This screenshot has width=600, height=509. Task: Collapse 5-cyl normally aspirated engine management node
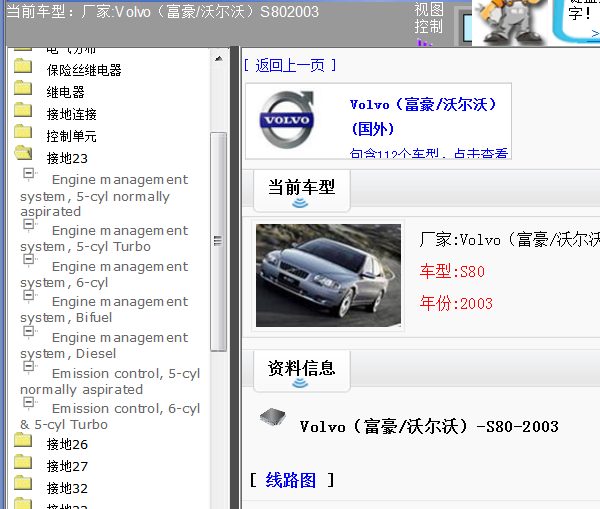pyautogui.click(x=28, y=173)
